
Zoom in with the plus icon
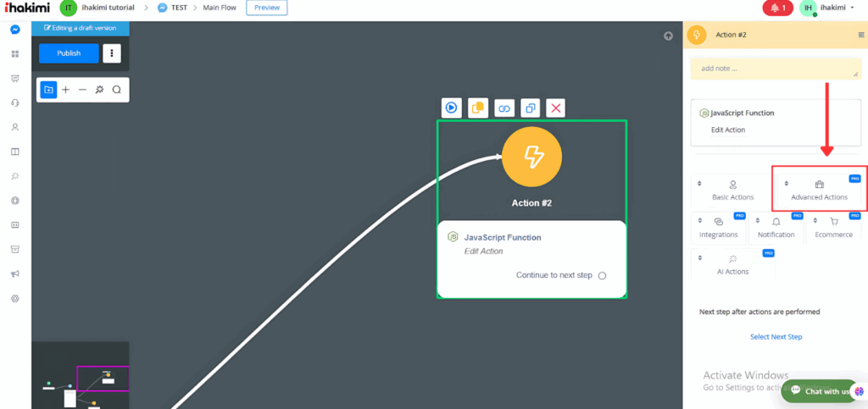(x=65, y=90)
